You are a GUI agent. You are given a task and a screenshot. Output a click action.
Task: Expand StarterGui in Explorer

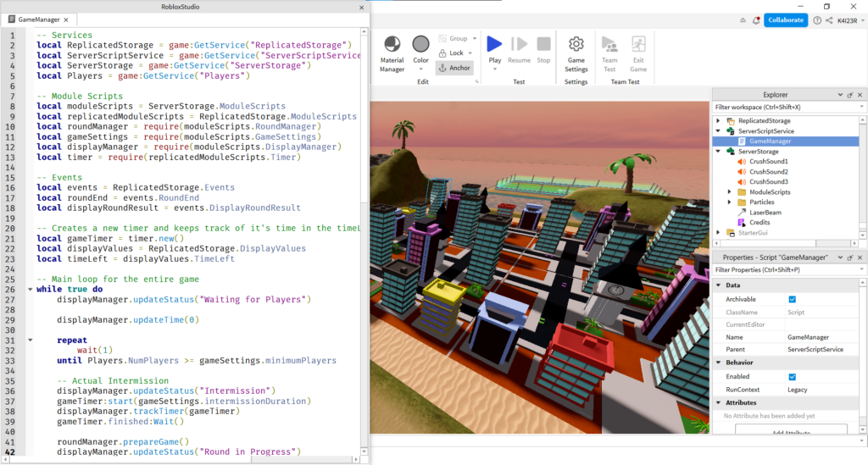pyautogui.click(x=718, y=233)
